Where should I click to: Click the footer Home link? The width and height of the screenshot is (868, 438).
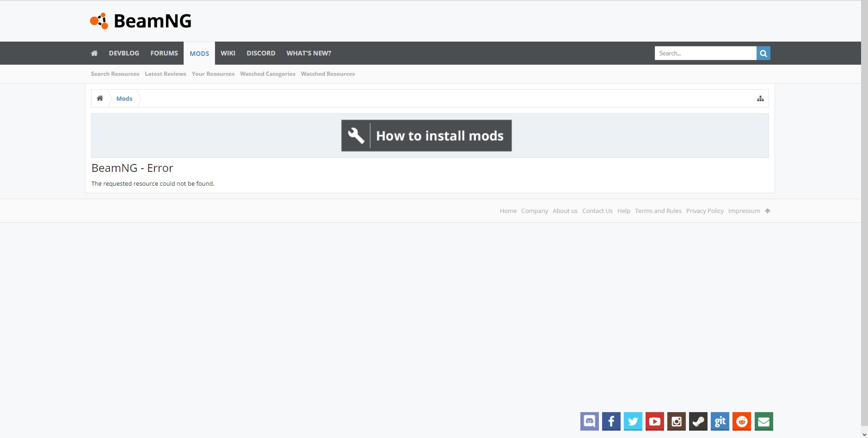coord(508,211)
